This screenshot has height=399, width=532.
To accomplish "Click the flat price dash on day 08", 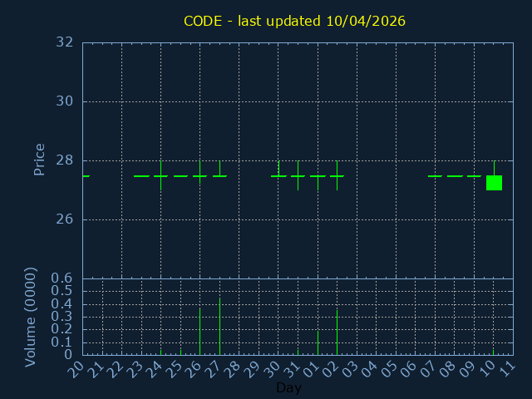I will click(455, 176).
